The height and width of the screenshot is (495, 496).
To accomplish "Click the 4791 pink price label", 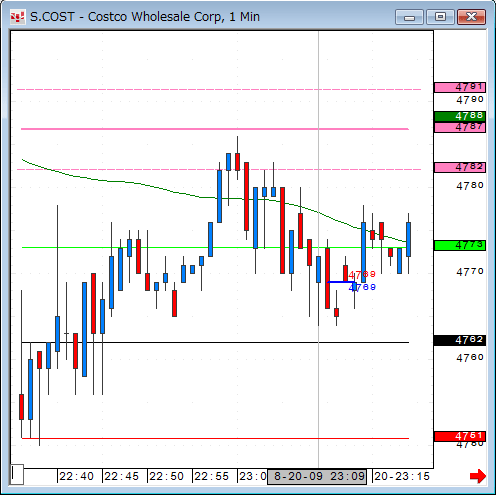I will (x=460, y=87).
